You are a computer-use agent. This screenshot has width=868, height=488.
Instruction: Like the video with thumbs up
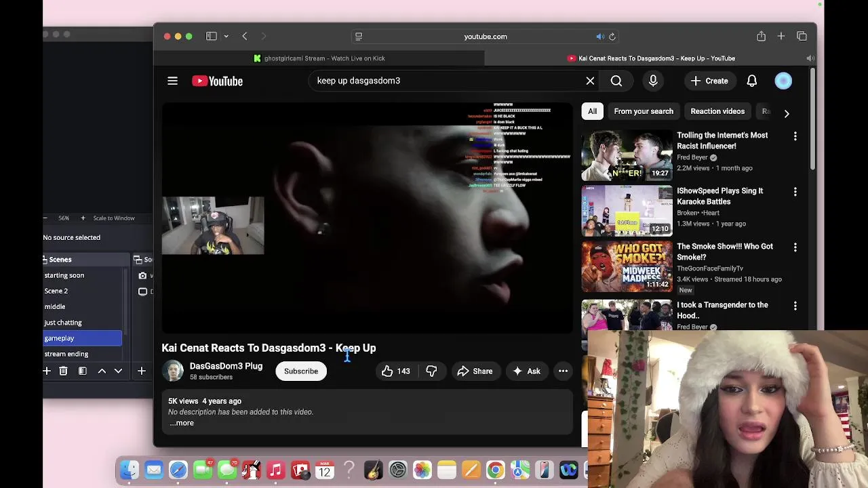tap(395, 371)
